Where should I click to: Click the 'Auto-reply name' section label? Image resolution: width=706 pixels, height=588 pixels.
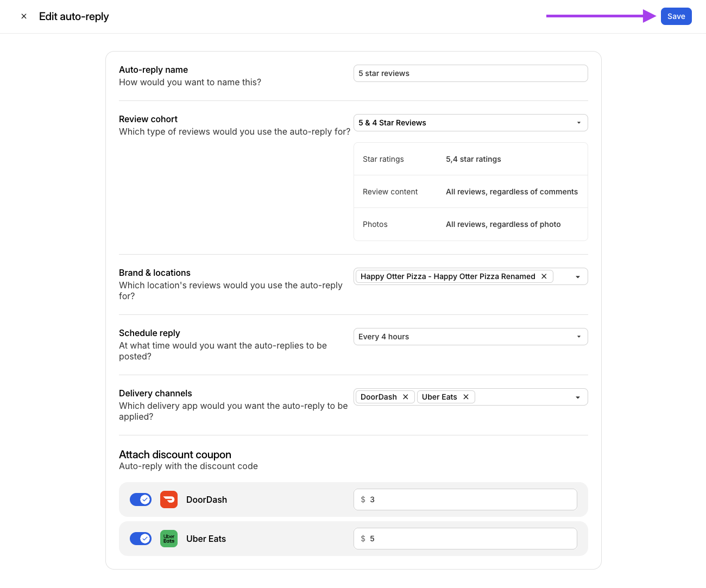(x=154, y=69)
